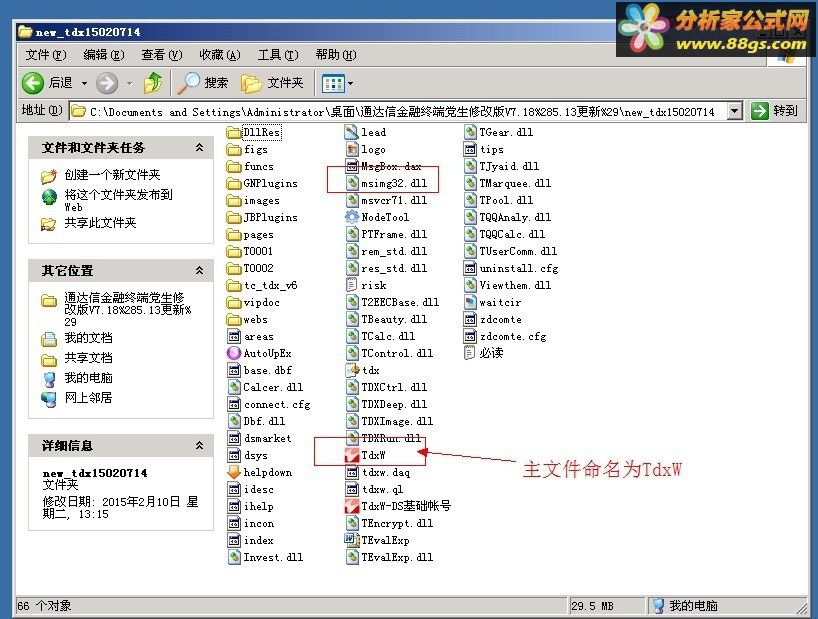Select the DllRes folder icon
Image resolution: width=818 pixels, height=619 pixels.
coord(234,132)
